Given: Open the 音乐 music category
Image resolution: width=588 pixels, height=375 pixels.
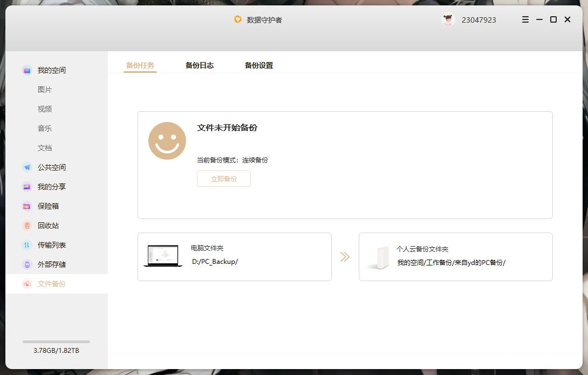Looking at the screenshot, I should [x=45, y=128].
